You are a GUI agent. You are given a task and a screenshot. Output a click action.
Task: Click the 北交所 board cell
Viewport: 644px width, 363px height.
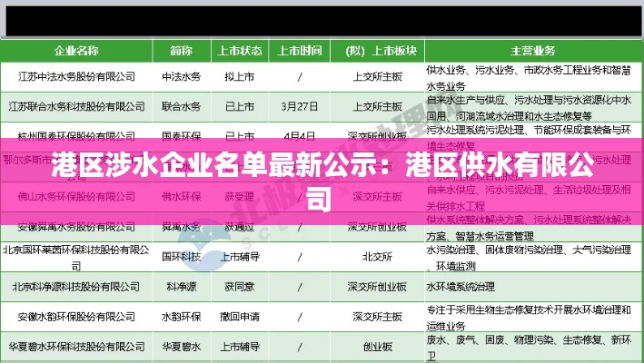click(x=378, y=257)
